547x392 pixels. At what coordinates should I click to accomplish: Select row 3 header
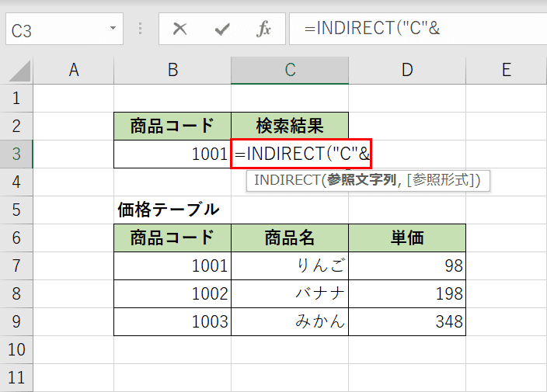coord(16,154)
